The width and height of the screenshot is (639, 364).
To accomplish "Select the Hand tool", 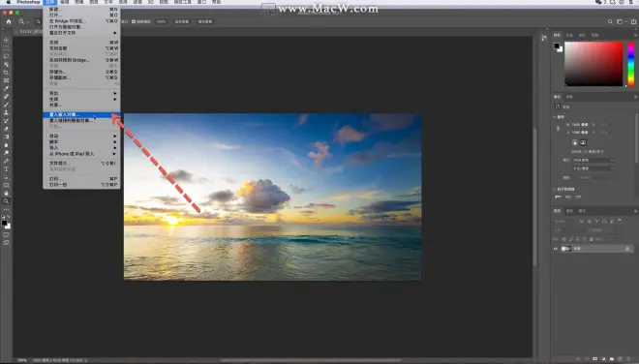I will coord(6,194).
